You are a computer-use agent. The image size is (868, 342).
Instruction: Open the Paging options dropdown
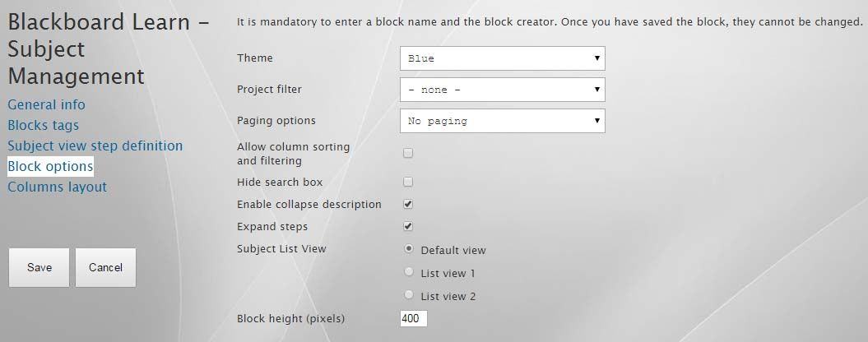(x=502, y=121)
